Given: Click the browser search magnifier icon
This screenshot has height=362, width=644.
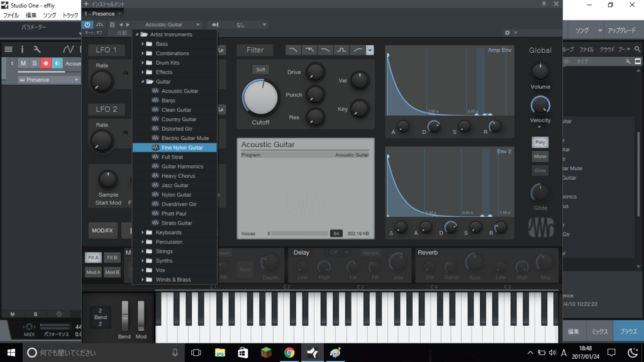Looking at the screenshot, I should [x=637, y=49].
